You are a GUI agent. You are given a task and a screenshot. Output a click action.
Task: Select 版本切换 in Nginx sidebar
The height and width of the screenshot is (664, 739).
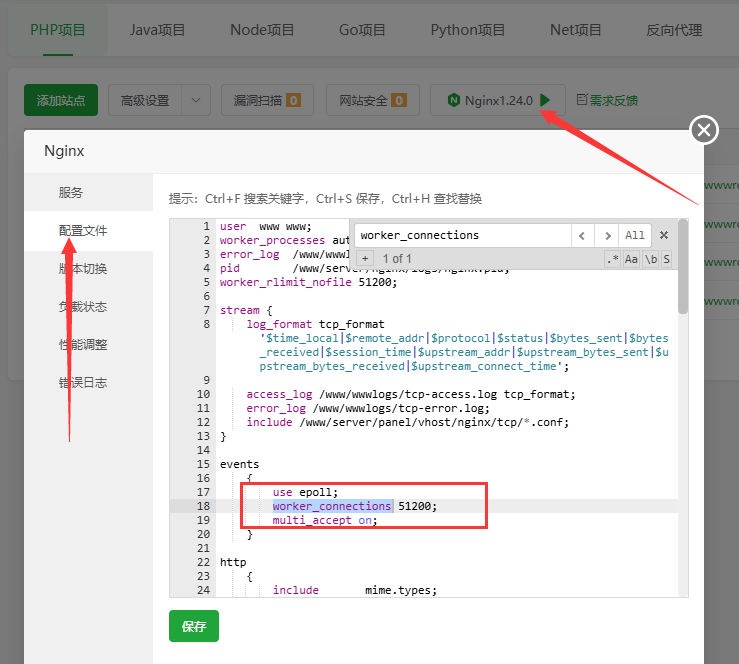[x=89, y=269]
